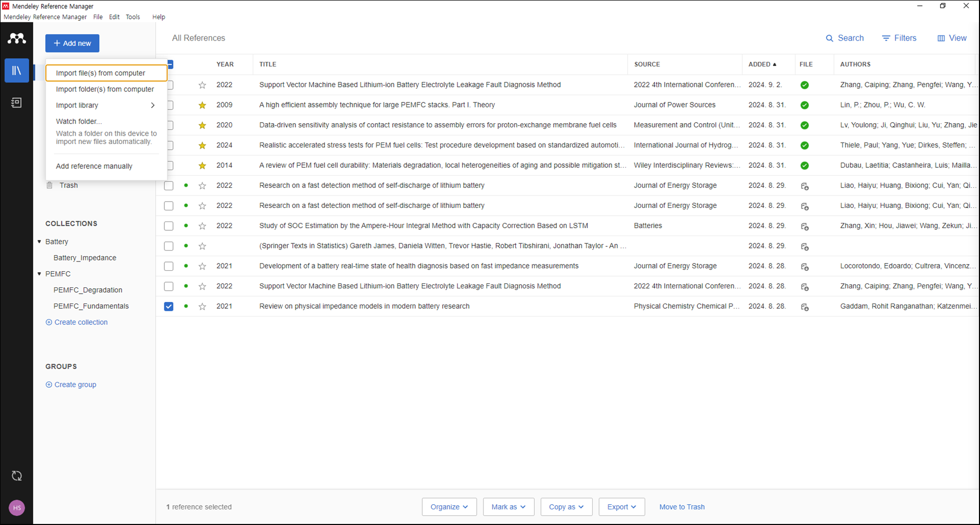Viewport: 980px width, 525px height.
Task: Unstar the PEMFC stacks Part I reference
Action: [202, 105]
